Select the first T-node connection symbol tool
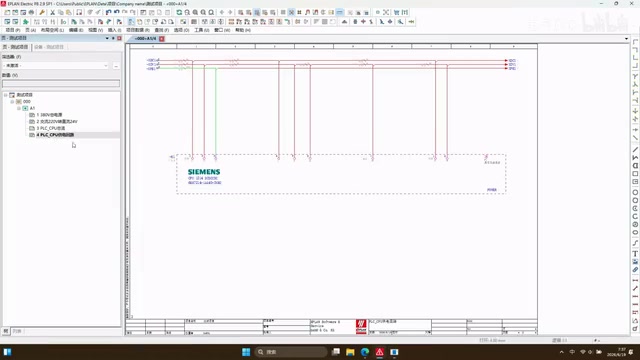The image size is (640, 360). click(x=635, y=76)
